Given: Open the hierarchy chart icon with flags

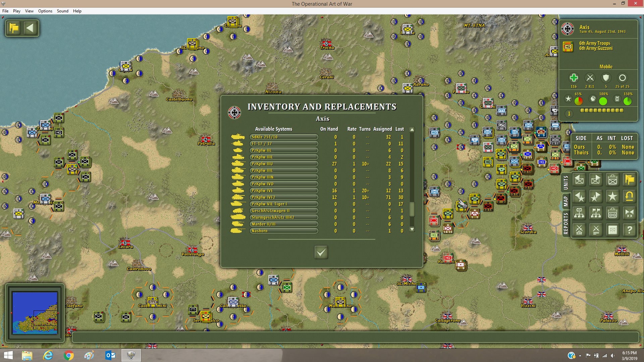Looking at the screenshot, I should tap(596, 213).
